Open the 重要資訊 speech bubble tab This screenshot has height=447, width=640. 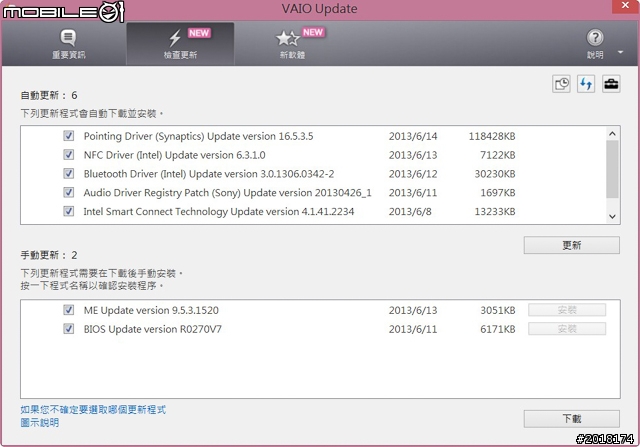point(68,44)
